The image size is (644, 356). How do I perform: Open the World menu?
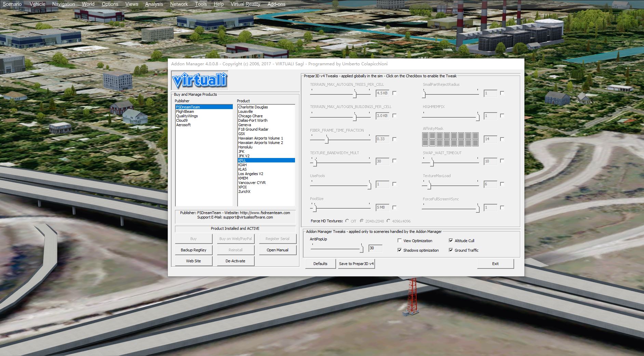[88, 4]
